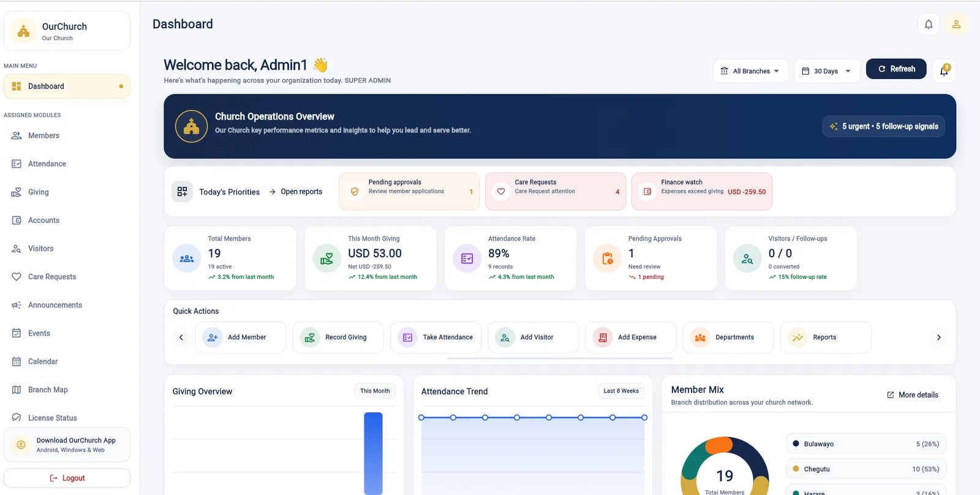This screenshot has width=980, height=495.
Task: Click the Calendar sidebar icon
Action: pos(17,361)
